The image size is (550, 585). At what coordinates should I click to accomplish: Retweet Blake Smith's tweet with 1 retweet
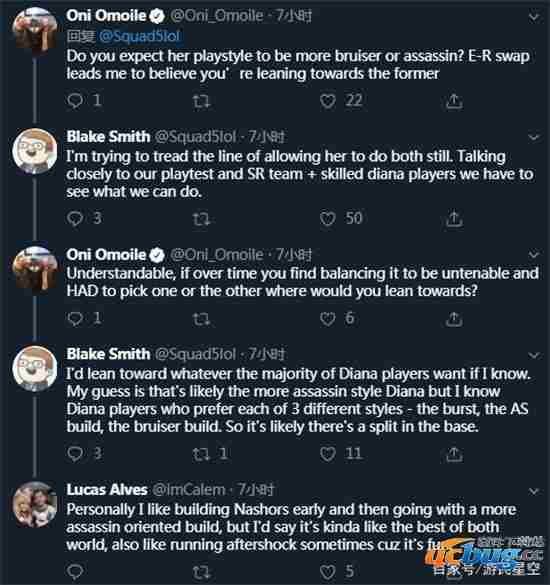coord(201,454)
